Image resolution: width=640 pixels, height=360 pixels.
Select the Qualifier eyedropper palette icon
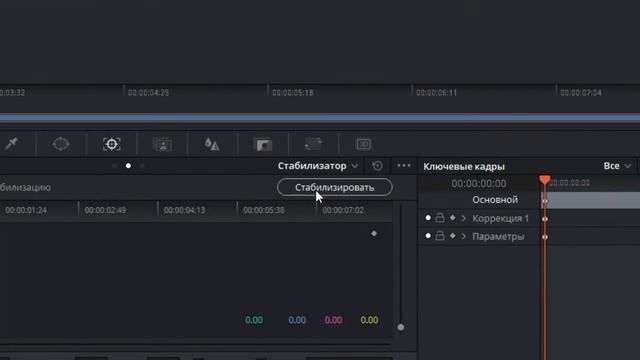coord(11,144)
